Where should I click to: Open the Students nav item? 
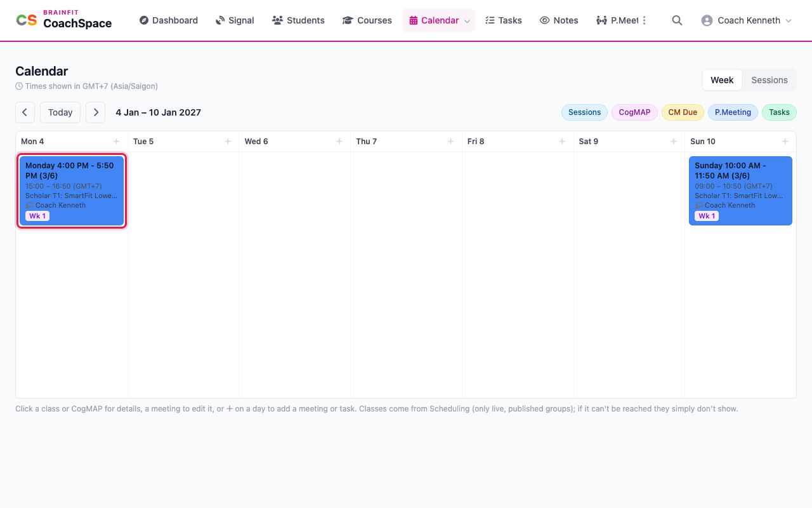point(298,20)
